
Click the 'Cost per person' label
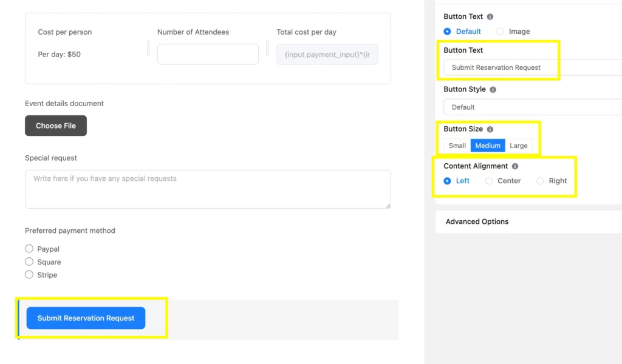click(64, 32)
